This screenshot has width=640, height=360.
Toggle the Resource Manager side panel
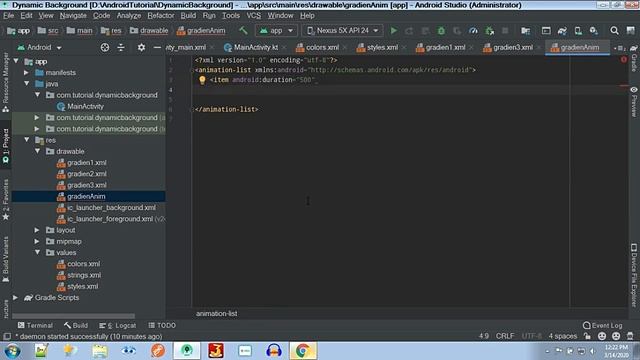click(x=6, y=83)
